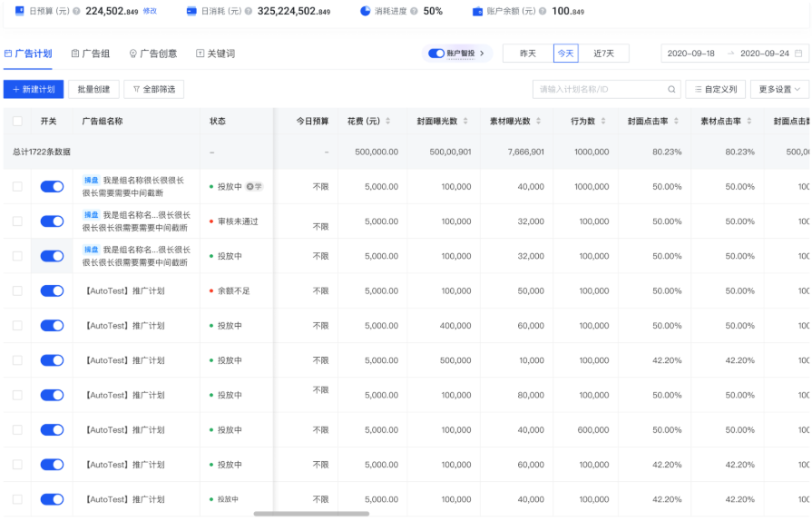Open the 全部筛选 filter panel
The image size is (812, 521).
(x=154, y=89)
